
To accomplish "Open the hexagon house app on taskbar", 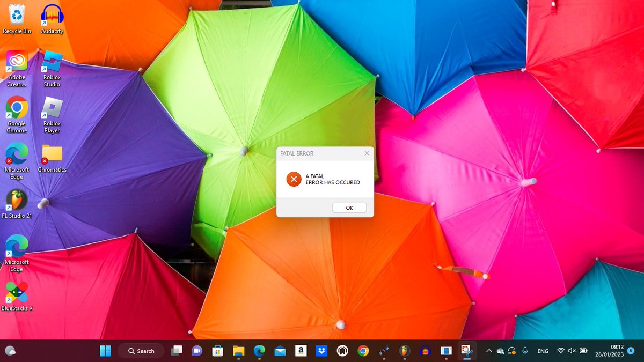I will pyautogui.click(x=342, y=351).
